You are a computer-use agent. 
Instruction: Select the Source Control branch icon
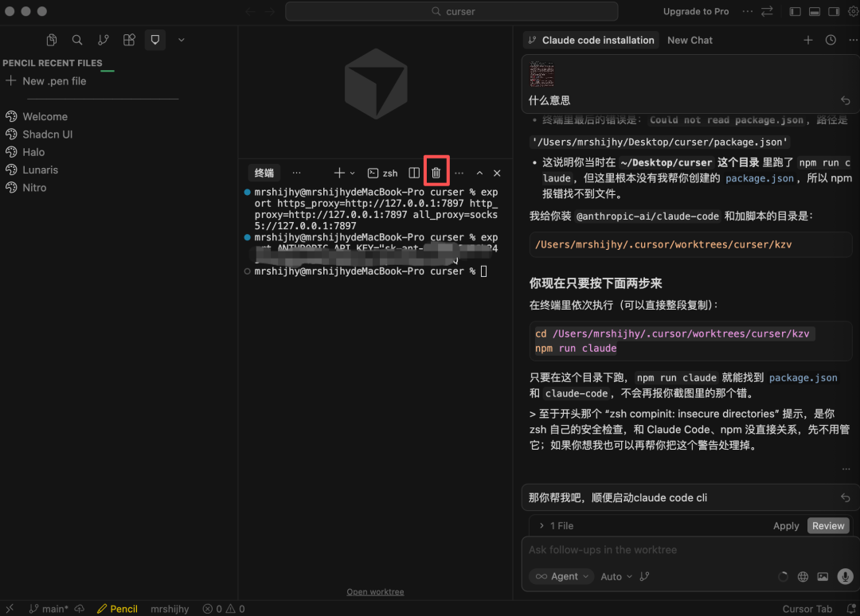coord(103,39)
